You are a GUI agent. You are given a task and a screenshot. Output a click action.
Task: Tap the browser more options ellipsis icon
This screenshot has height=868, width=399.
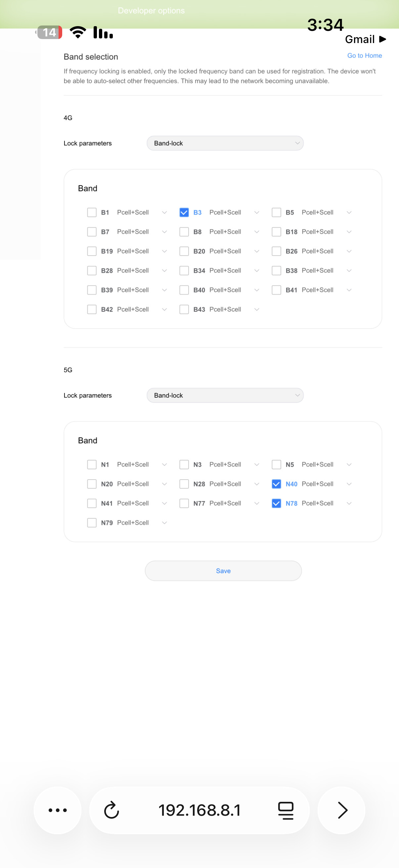point(58,810)
